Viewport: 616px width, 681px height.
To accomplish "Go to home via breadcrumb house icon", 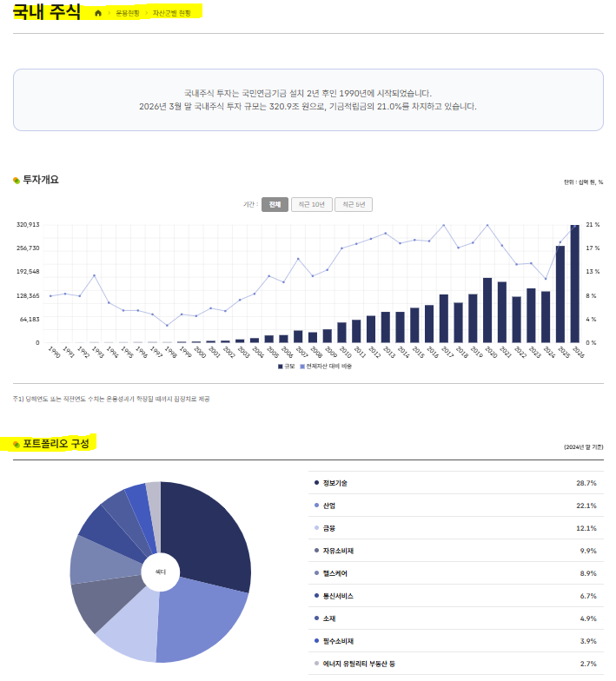I will point(98,13).
